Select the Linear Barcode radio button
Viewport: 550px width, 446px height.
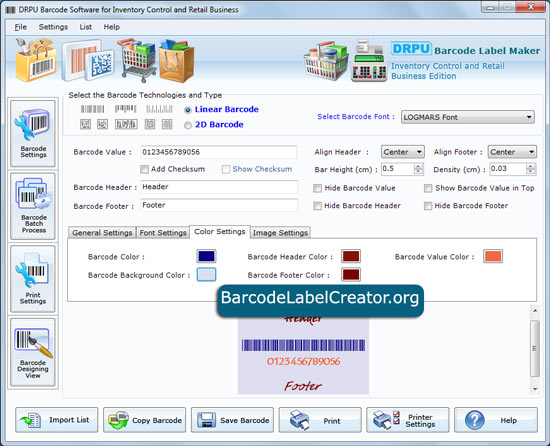pyautogui.click(x=188, y=110)
